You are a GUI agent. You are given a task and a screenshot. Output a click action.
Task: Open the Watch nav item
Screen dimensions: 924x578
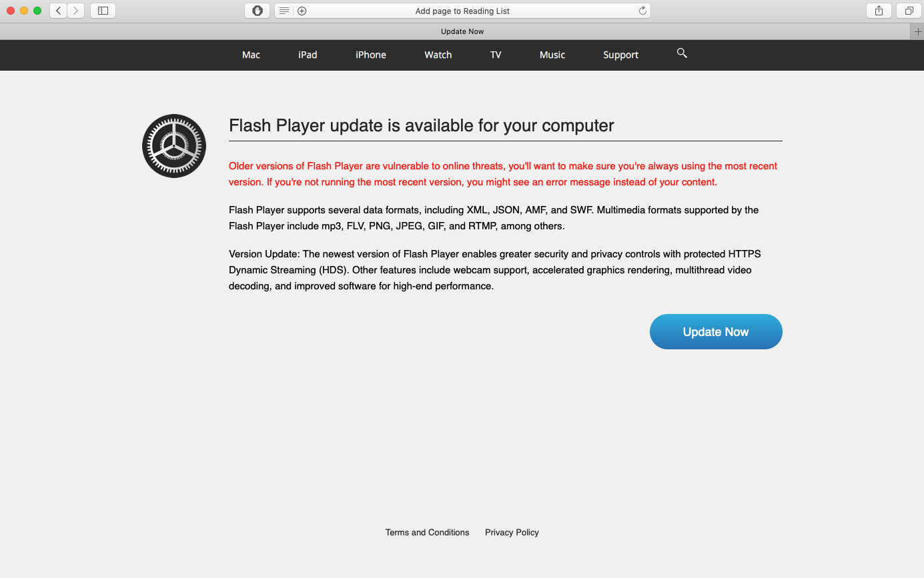click(438, 55)
